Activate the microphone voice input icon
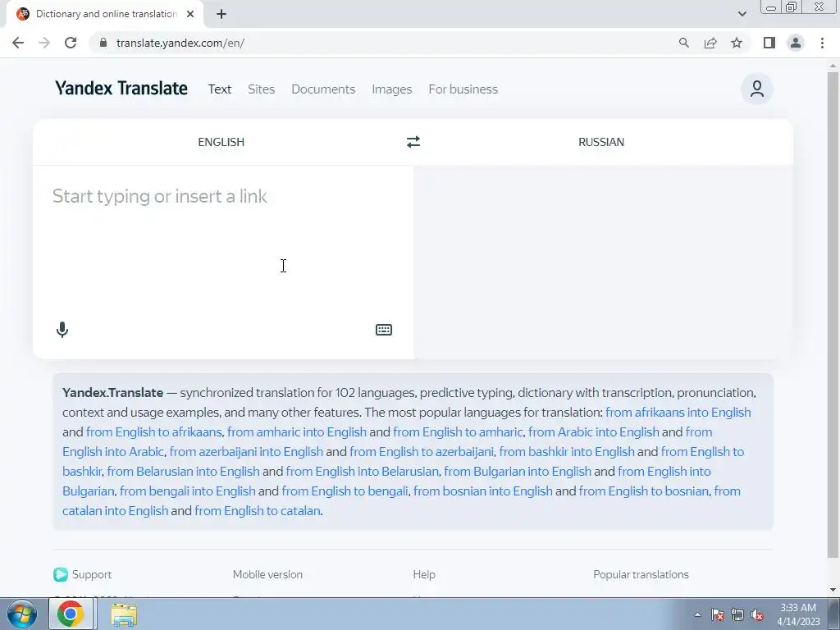Image resolution: width=840 pixels, height=630 pixels. pos(62,330)
